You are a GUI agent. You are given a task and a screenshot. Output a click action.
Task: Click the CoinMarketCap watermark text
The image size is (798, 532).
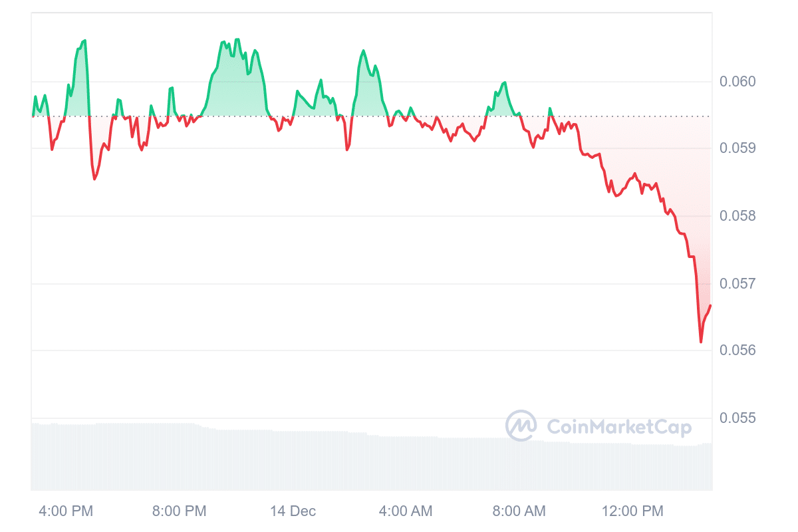(x=618, y=427)
